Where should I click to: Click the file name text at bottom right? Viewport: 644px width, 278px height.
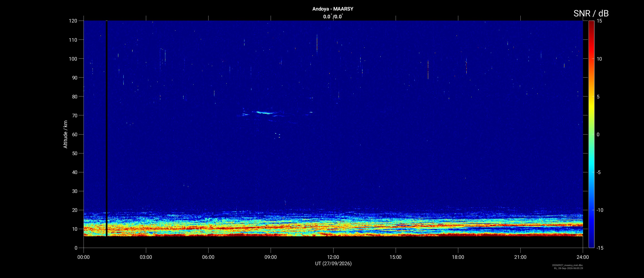tap(567, 265)
